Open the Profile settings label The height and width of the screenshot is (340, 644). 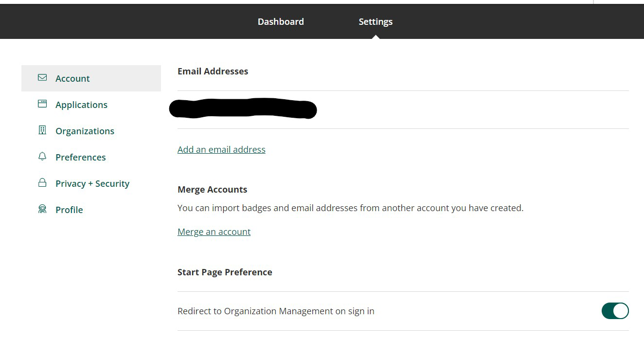[69, 210]
